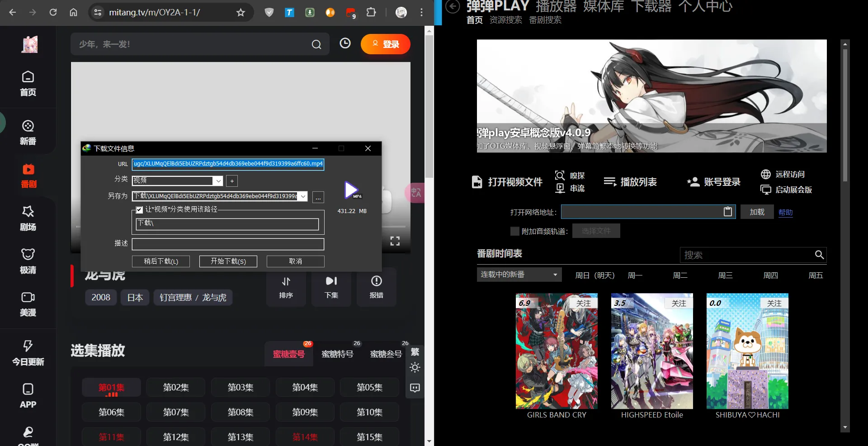Launch 启动展会版 mode
This screenshot has height=446, width=868.
786,190
